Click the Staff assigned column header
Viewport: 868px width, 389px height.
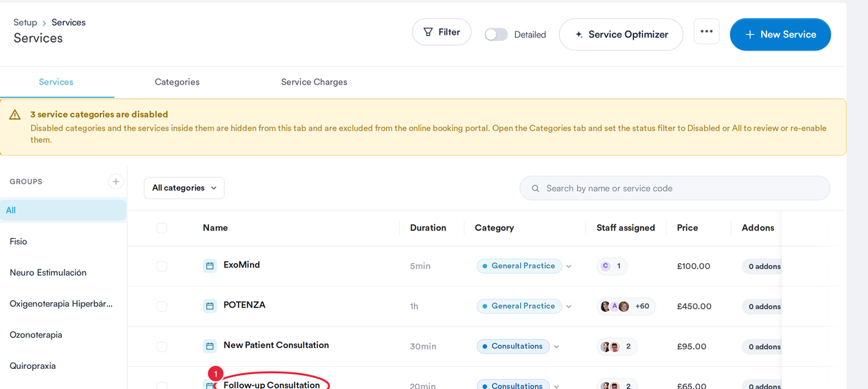626,228
